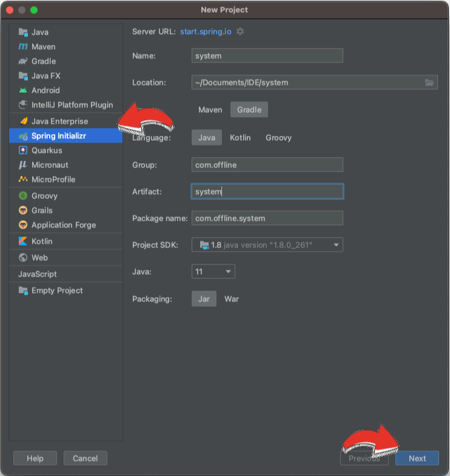Click the Web globe icon

click(23, 258)
